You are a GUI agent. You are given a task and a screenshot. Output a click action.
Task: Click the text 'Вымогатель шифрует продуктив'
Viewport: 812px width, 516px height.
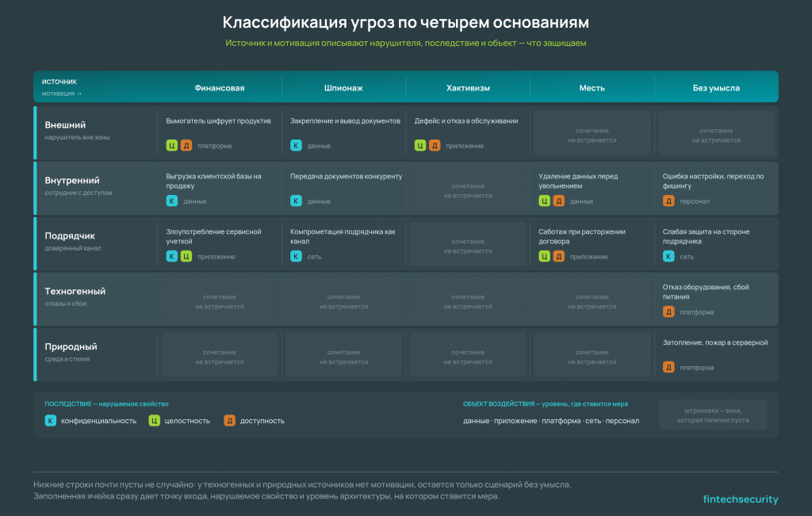pos(219,120)
